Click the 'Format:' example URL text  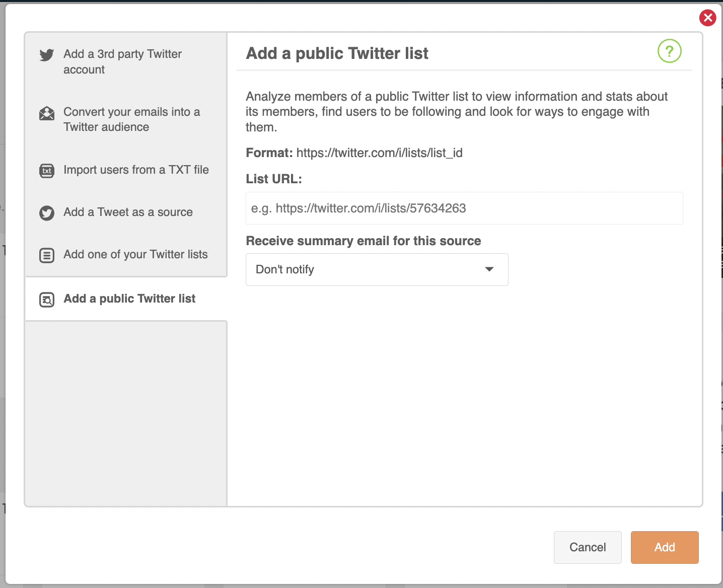379,153
